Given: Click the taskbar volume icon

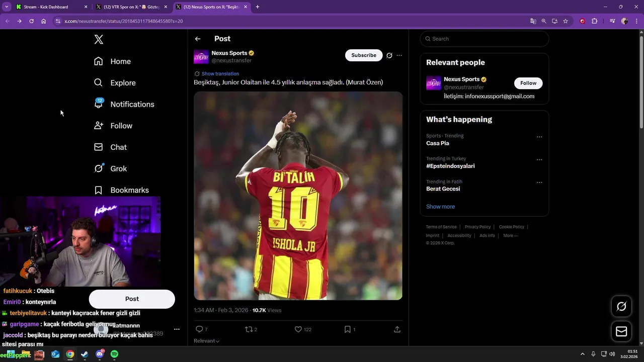Looking at the screenshot, I should (612, 354).
